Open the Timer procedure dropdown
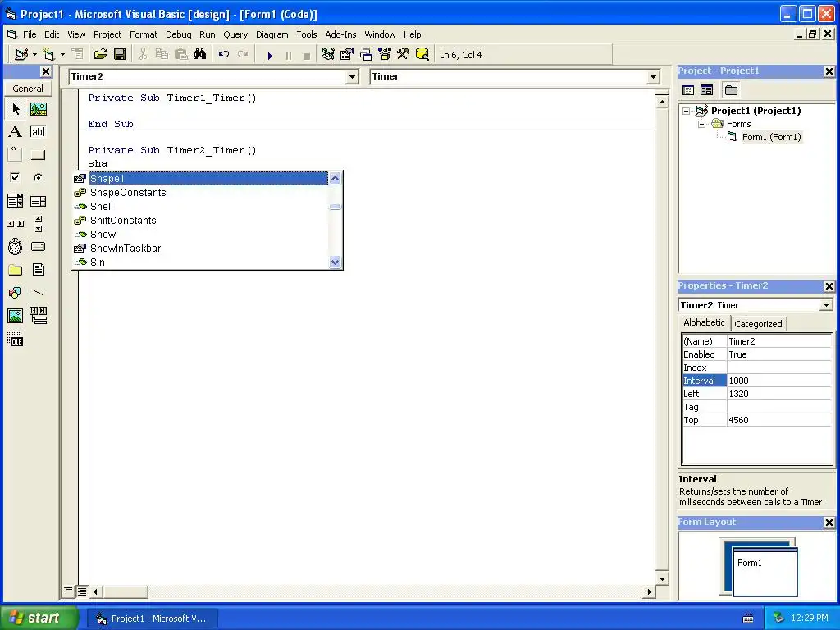Viewport: 840px width, 630px height. [653, 77]
